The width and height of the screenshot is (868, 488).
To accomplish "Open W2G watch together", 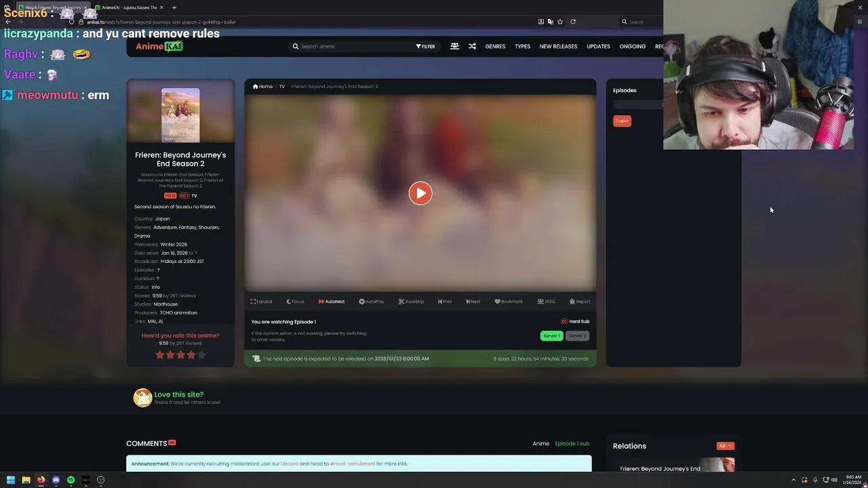I will [x=546, y=302].
